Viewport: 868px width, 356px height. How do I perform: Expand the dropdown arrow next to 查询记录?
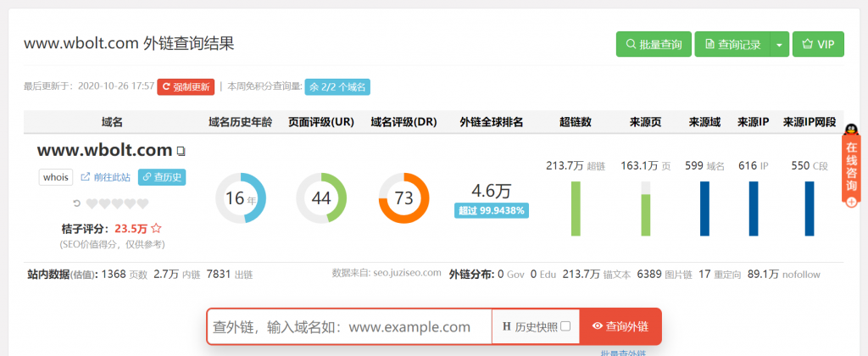[x=780, y=44]
